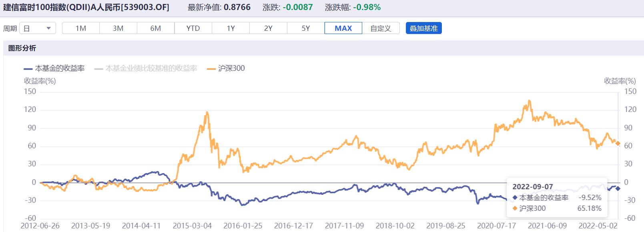Select the YTD range tab

[193, 28]
